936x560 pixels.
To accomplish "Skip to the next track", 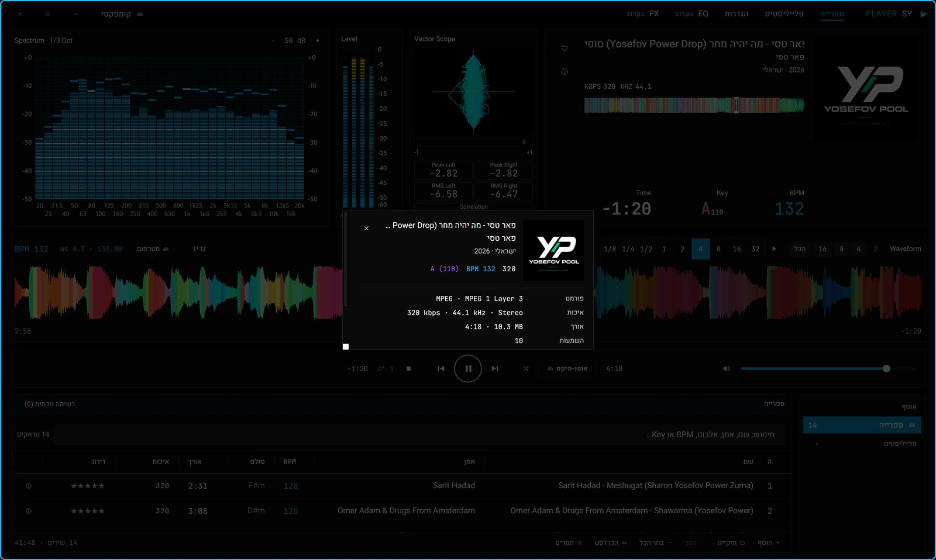I will pos(495,368).
